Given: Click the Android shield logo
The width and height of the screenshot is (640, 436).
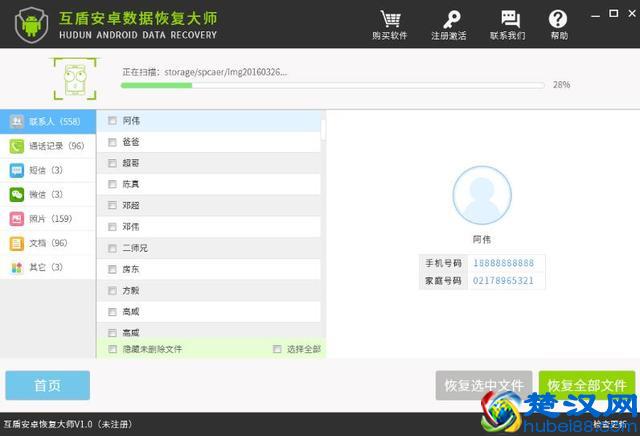Looking at the screenshot, I should 31,24.
